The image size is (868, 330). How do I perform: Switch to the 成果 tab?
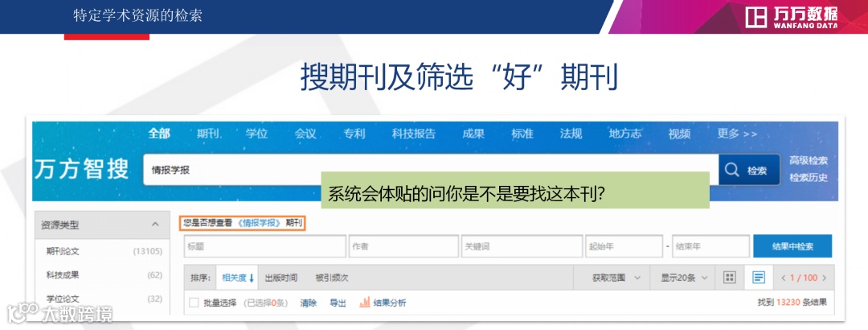[x=473, y=134]
